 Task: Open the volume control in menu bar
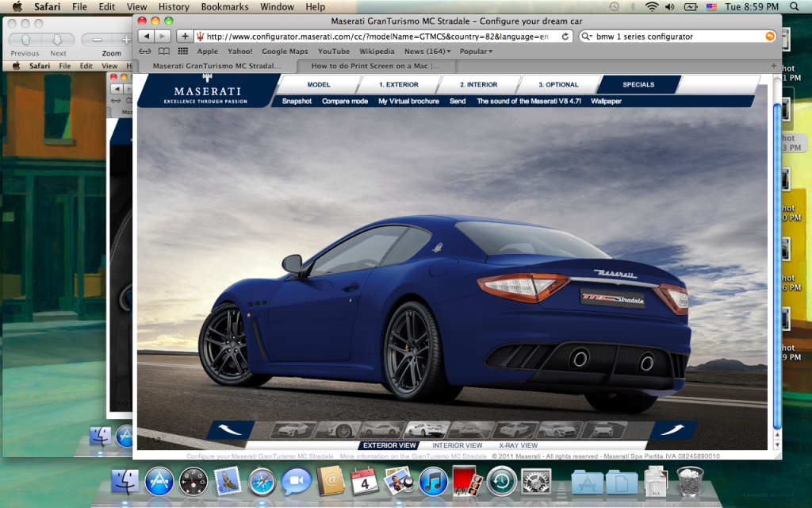670,6
